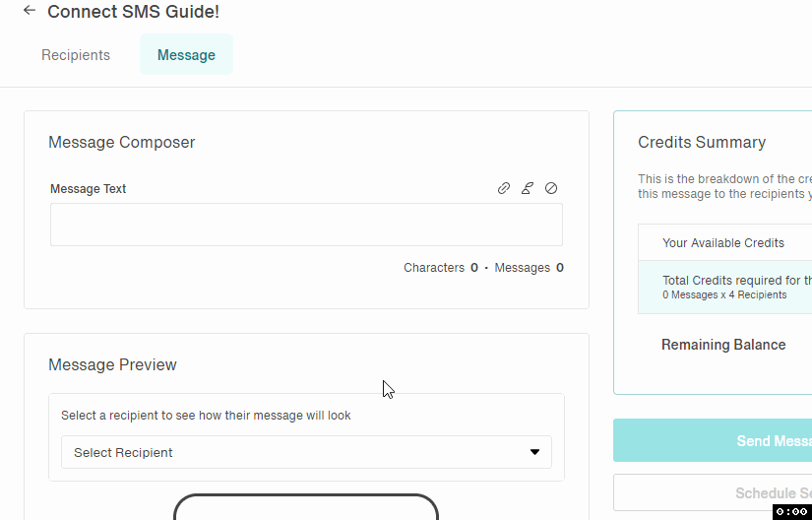Click the Message Composer heading
The width and height of the screenshot is (812, 520).
(x=122, y=142)
